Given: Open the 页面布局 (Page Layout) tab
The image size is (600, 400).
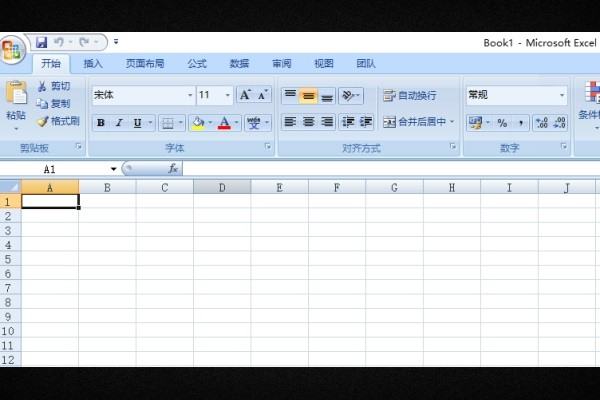Looking at the screenshot, I should coord(145,63).
